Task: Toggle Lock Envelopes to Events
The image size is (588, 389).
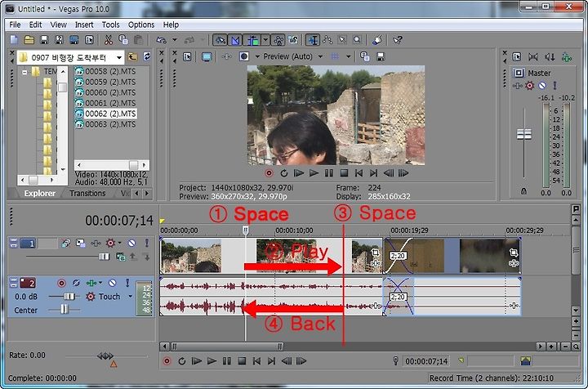Action: pyautogui.click(x=278, y=40)
